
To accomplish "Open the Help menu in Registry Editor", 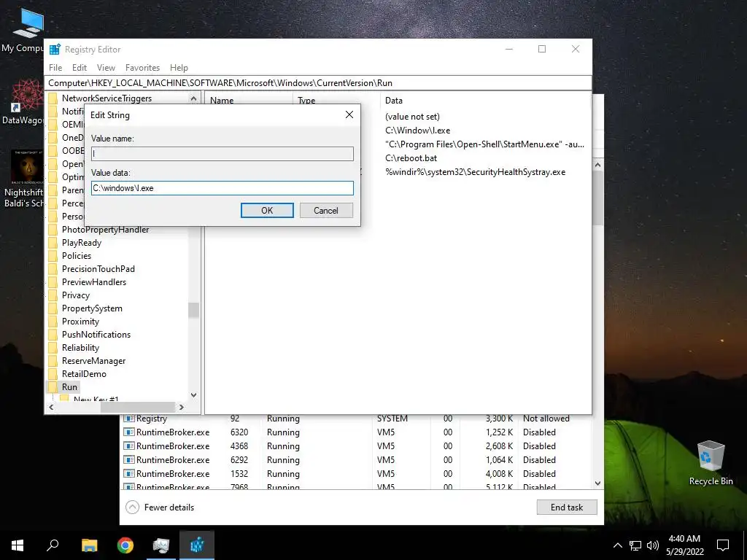I will coord(179,68).
